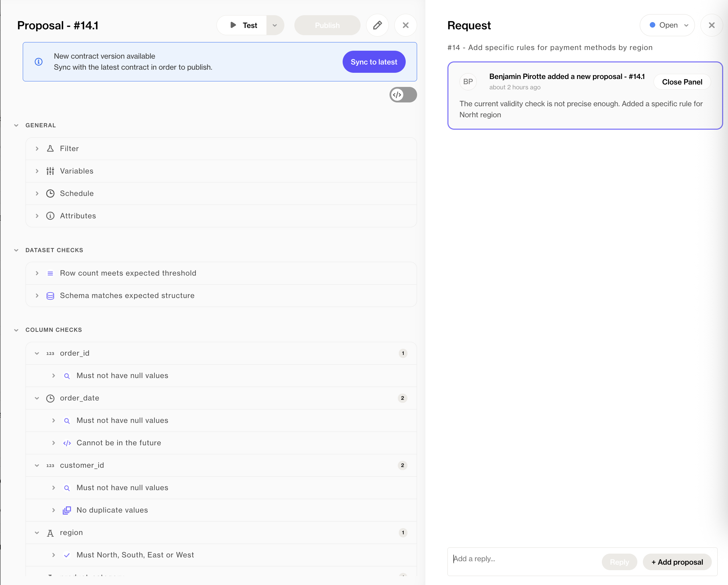Screen dimensions: 728x585
Task: Click the pencil edit icon
Action: click(377, 25)
